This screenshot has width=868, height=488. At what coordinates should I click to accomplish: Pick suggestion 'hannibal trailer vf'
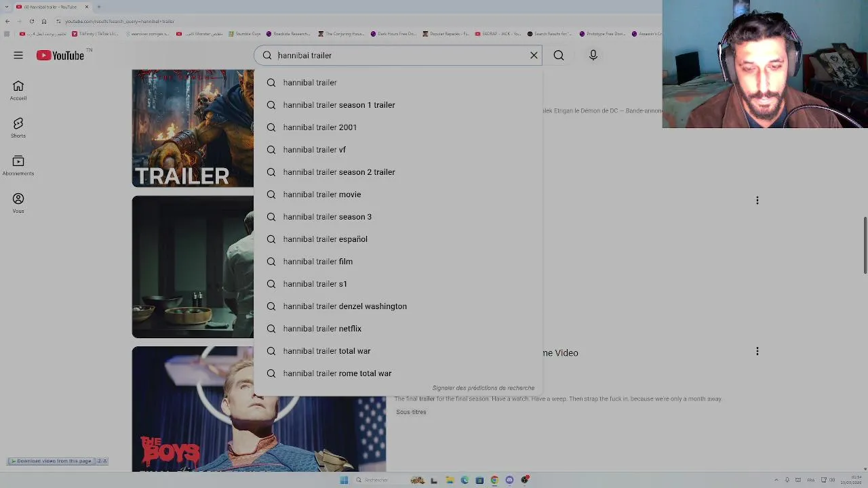click(398, 150)
